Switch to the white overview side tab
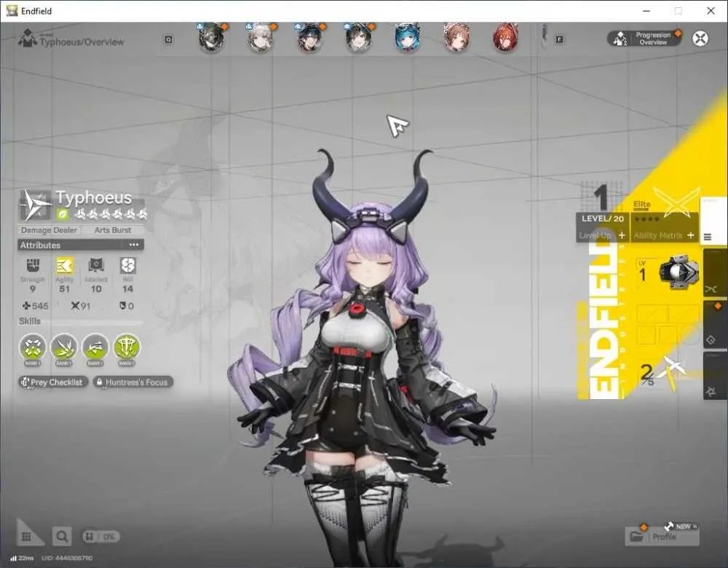728x568 pixels. [714, 222]
